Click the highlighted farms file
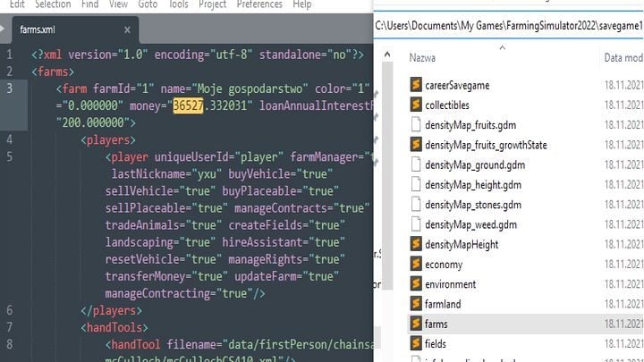This screenshot has height=362, width=644. point(436,324)
